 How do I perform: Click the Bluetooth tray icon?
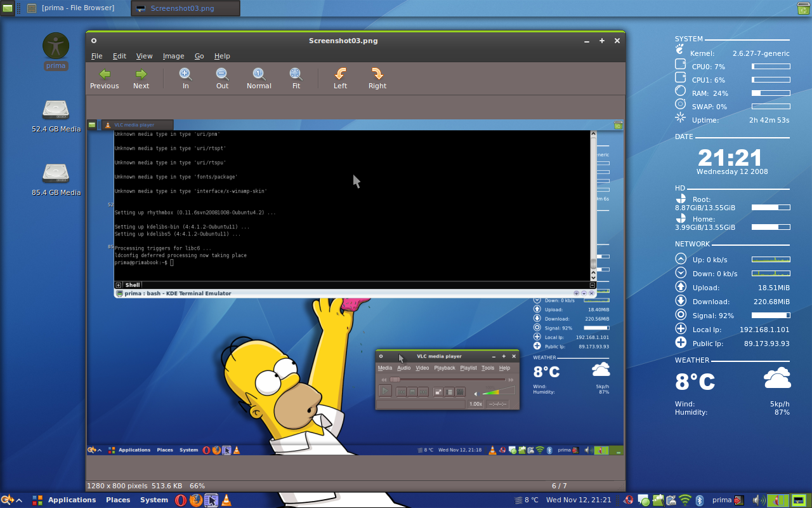point(700,500)
